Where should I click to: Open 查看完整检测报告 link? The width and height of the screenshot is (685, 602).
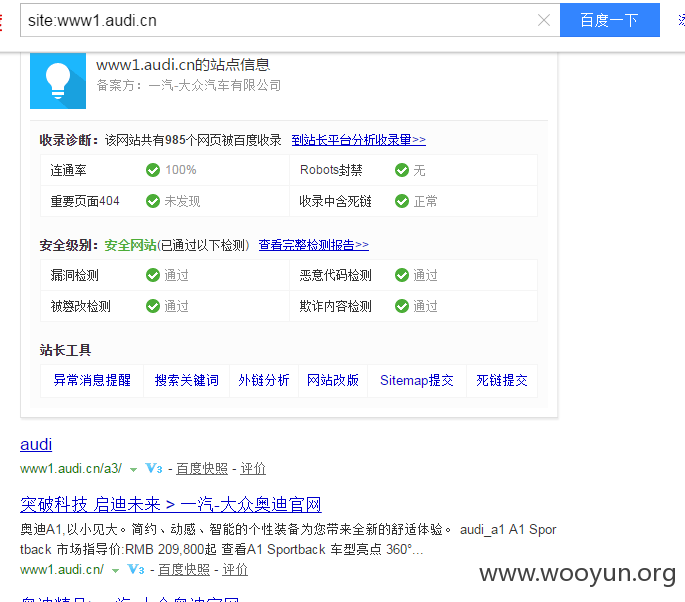point(314,245)
